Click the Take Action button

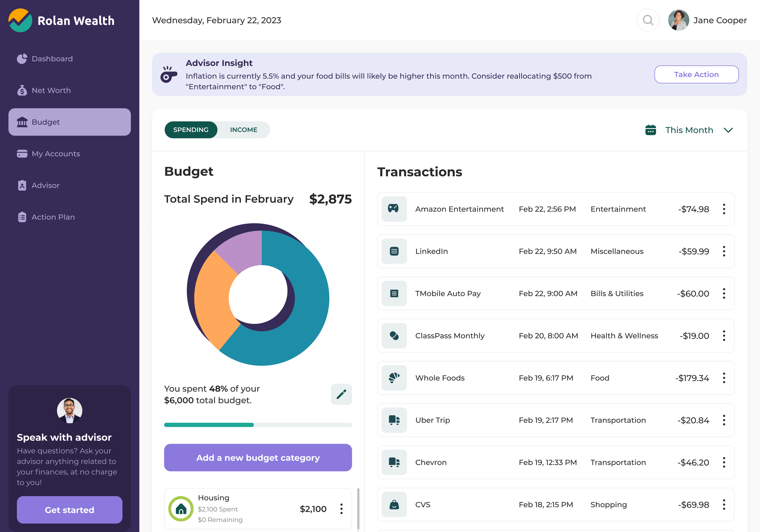(x=696, y=74)
